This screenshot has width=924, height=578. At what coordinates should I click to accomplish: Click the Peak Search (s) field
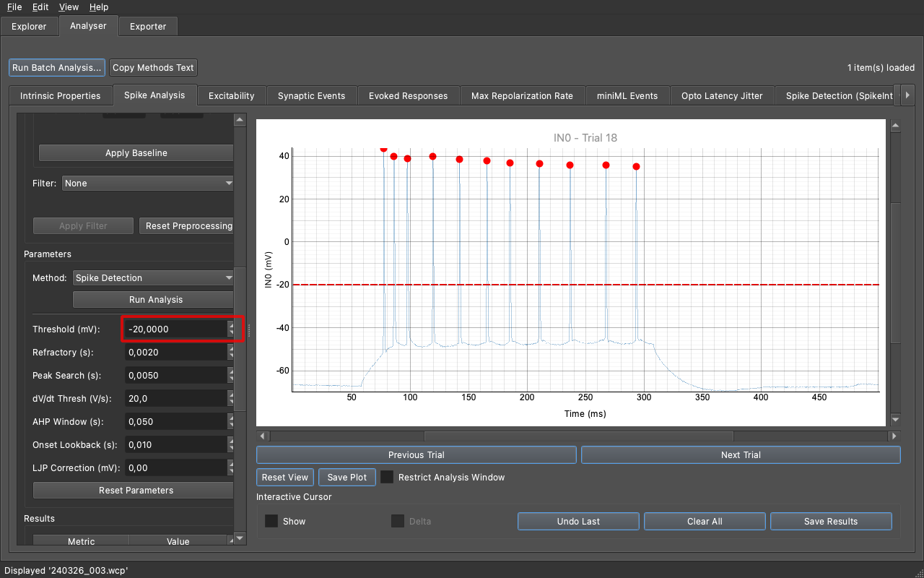[176, 376]
